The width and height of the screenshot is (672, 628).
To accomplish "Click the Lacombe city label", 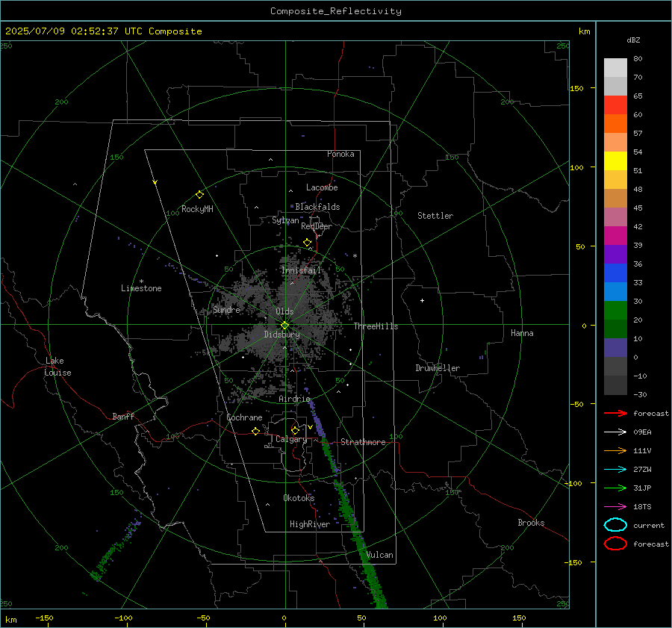I will (x=322, y=187).
